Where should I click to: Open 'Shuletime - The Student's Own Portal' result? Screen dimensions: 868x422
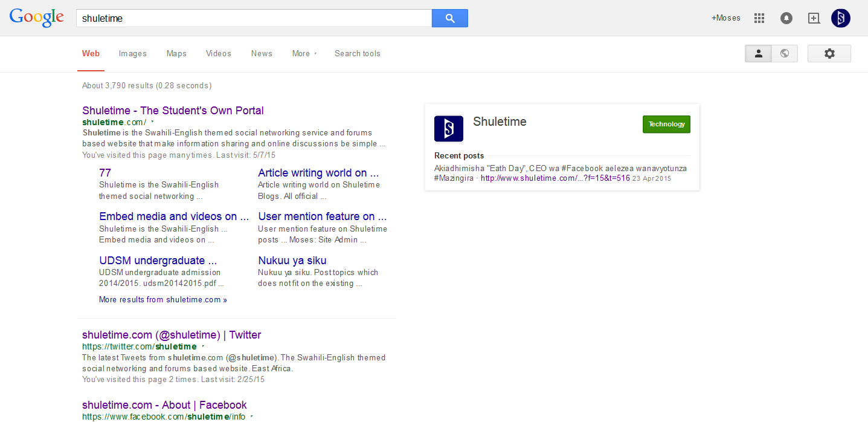[x=173, y=111]
